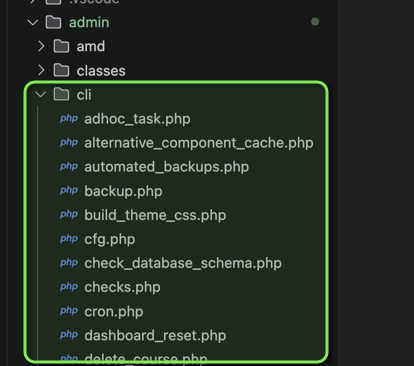The width and height of the screenshot is (414, 366).
Task: Open build_theme_css.php file
Action: [155, 215]
